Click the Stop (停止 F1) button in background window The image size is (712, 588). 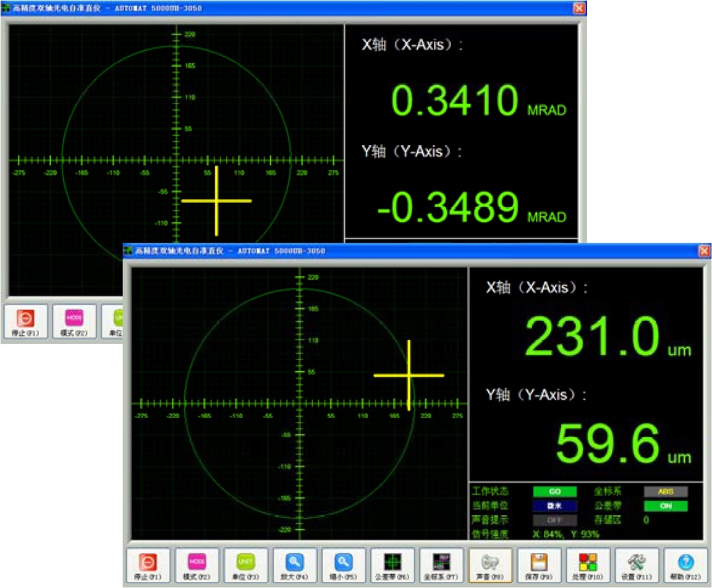(25, 322)
